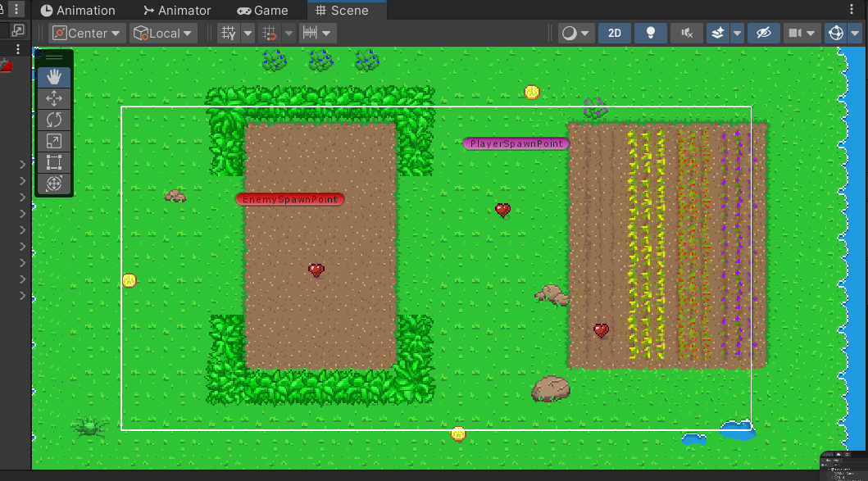
Task: Toggle scene audio mute button
Action: (687, 34)
